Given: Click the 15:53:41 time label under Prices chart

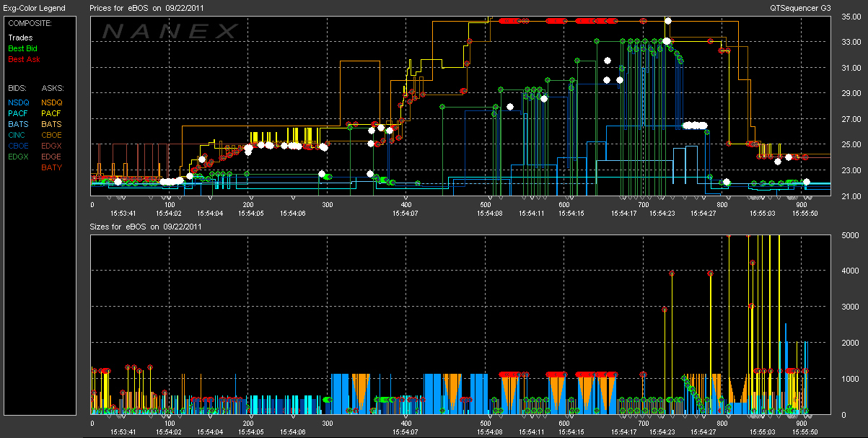Looking at the screenshot, I should click(123, 213).
